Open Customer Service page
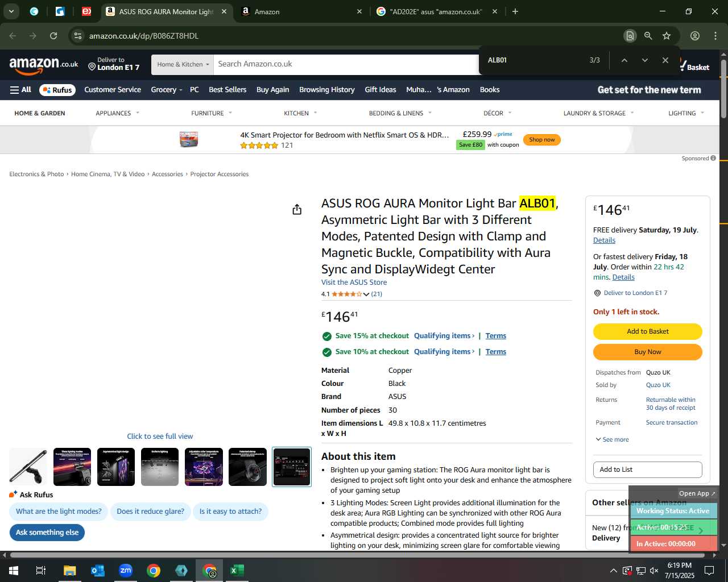728x582 pixels. tap(113, 90)
